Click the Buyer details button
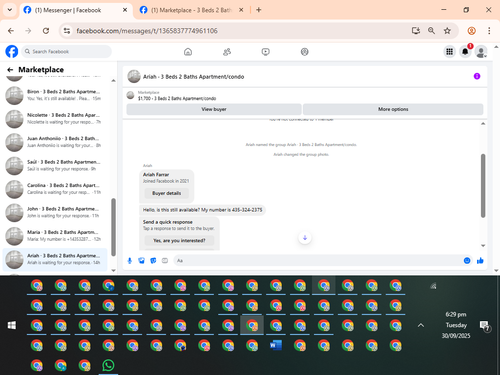 point(167,193)
